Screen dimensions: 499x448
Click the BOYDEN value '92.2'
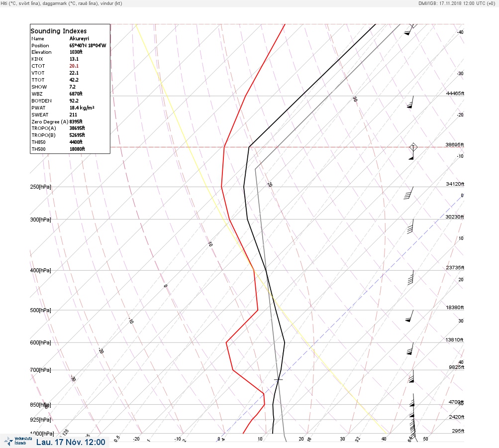[74, 101]
